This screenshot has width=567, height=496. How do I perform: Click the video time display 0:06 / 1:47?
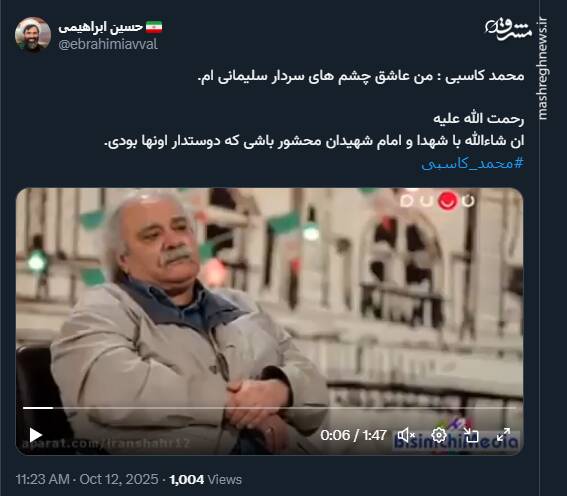point(353,435)
